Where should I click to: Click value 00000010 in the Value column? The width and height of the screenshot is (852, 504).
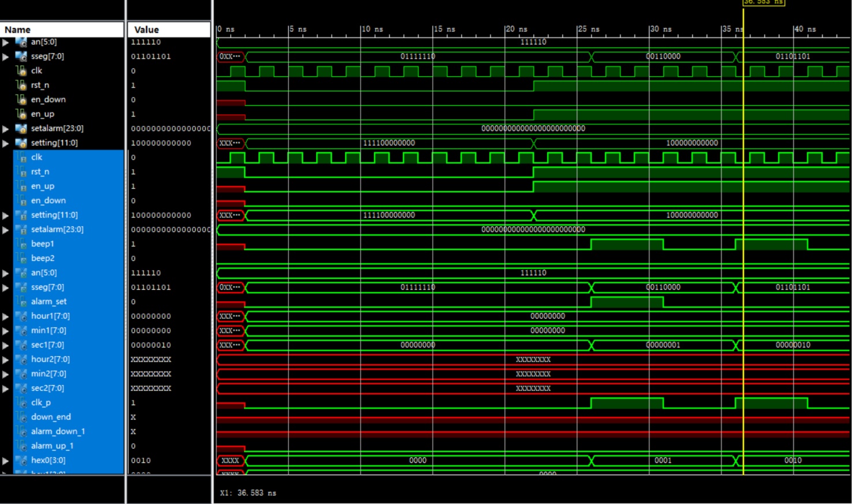tap(151, 345)
